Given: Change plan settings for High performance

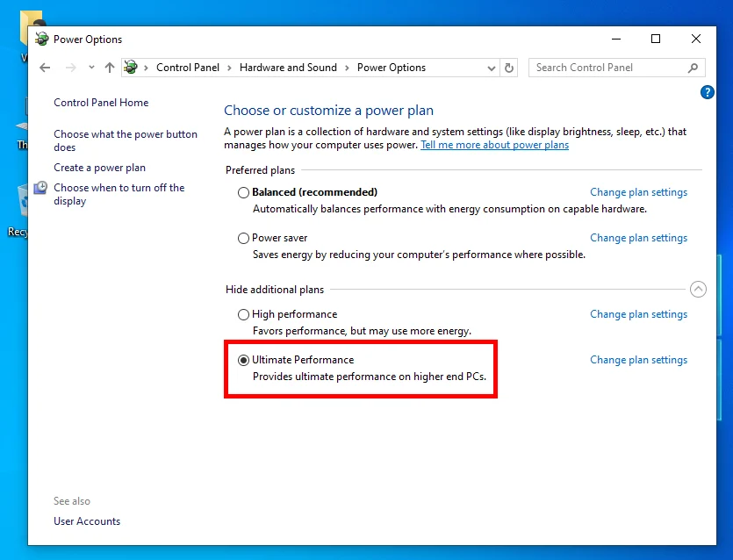Looking at the screenshot, I should tap(638, 314).
